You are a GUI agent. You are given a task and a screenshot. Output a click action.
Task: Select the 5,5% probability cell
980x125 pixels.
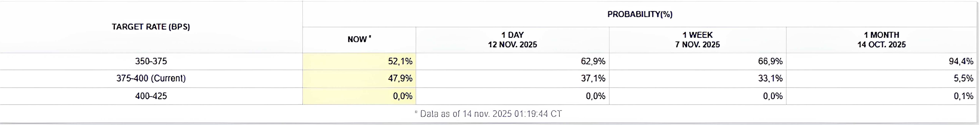(x=963, y=79)
